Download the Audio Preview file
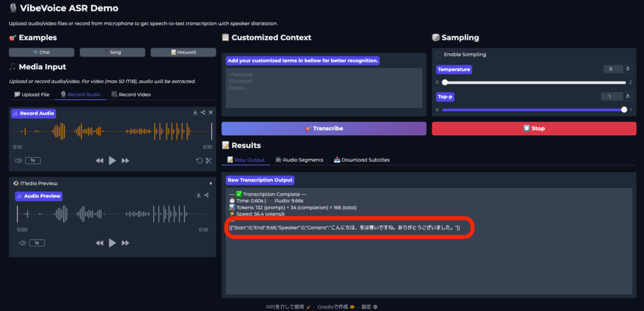Image resolution: width=644 pixels, height=311 pixels. (199, 195)
